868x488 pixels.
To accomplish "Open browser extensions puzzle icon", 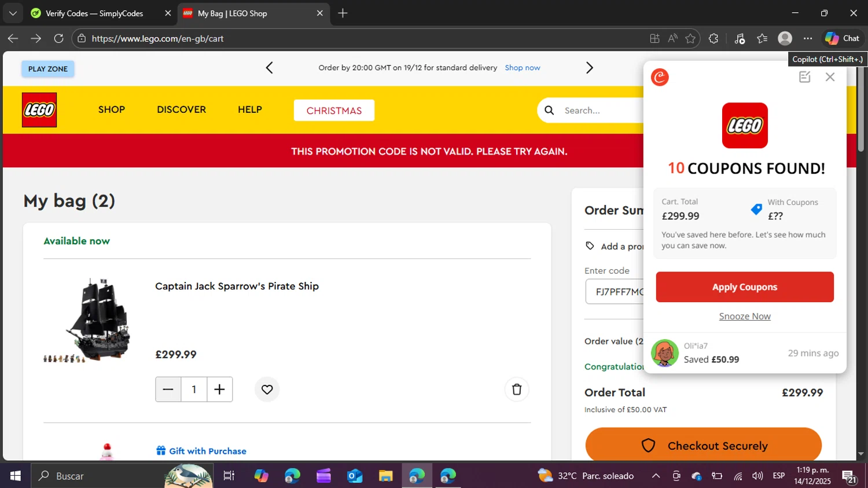I will click(x=713, y=38).
